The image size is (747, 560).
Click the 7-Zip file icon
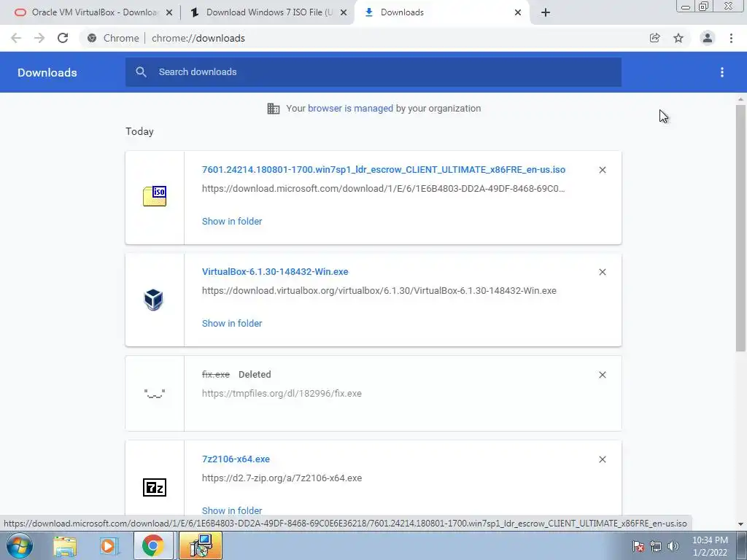pyautogui.click(x=155, y=487)
